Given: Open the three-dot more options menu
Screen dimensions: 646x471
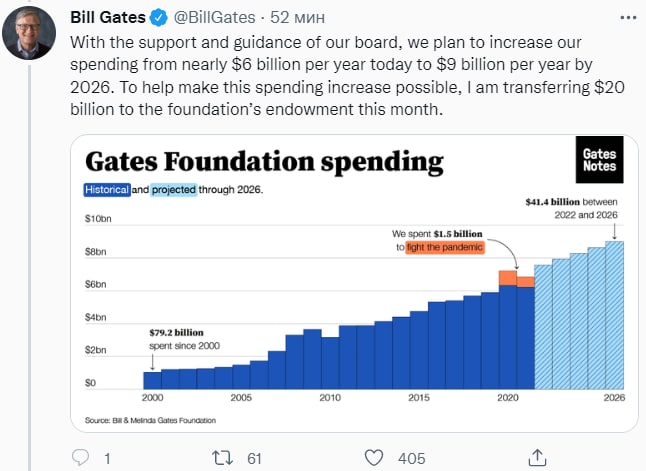Looking at the screenshot, I should coord(628,18).
